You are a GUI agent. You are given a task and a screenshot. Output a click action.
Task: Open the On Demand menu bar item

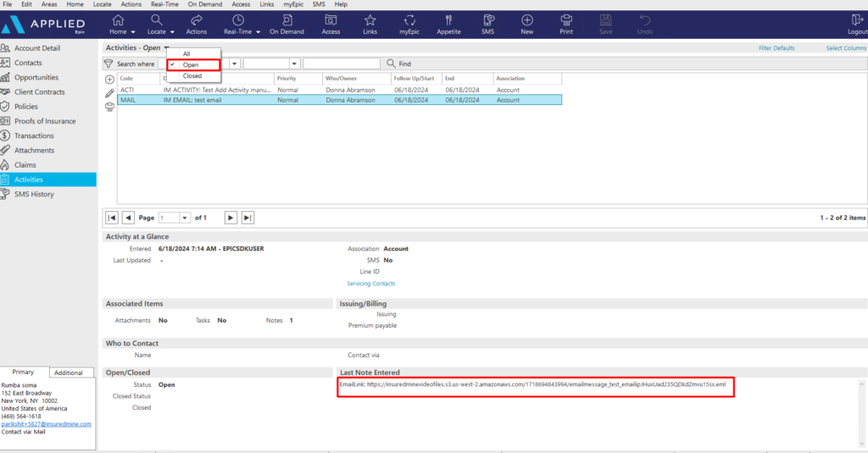click(205, 4)
